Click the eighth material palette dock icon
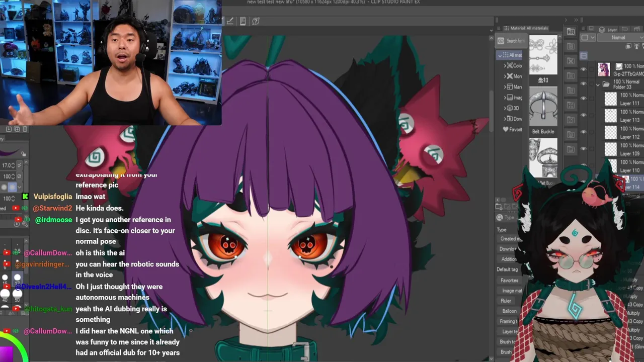 571,135
